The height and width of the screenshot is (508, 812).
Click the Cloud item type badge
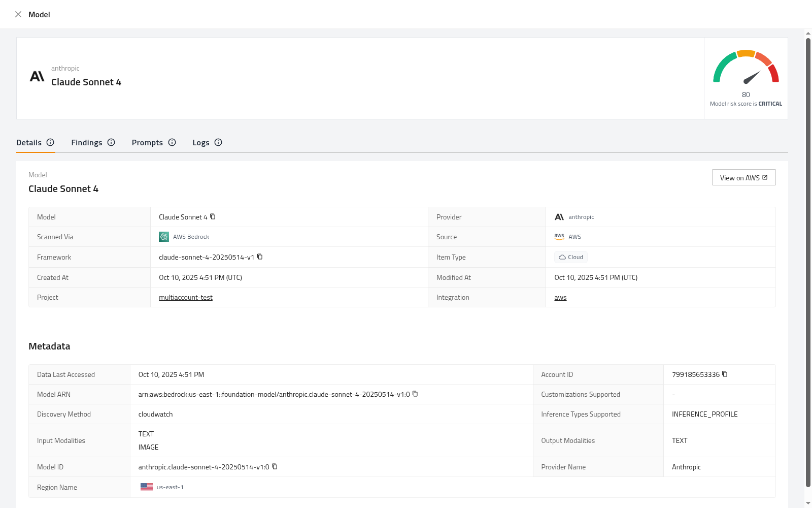[x=571, y=257]
